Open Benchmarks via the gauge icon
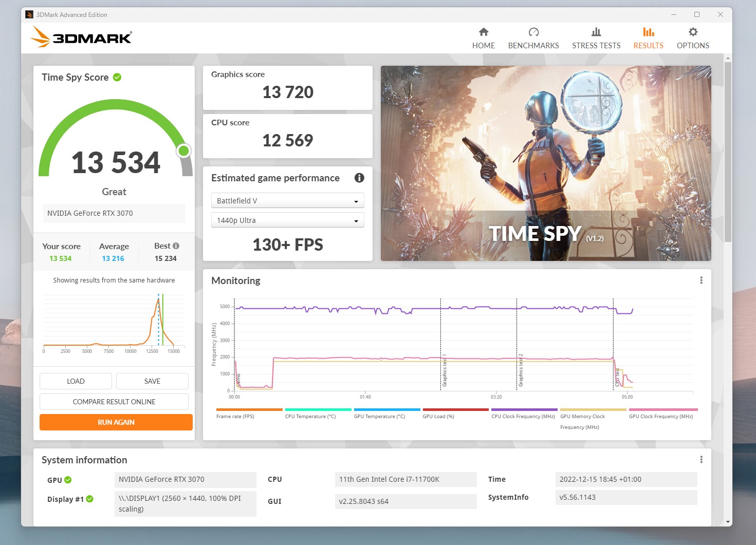 pos(533,32)
